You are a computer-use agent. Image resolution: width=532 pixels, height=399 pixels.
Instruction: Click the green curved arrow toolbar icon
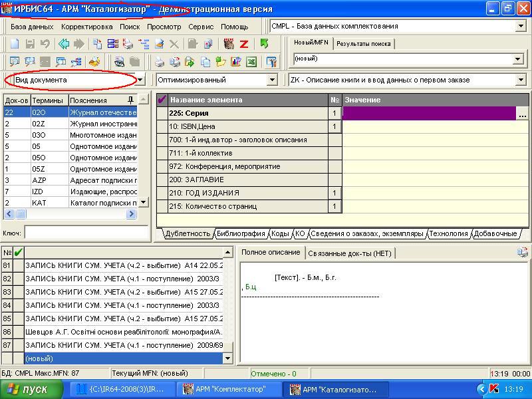pos(264,43)
